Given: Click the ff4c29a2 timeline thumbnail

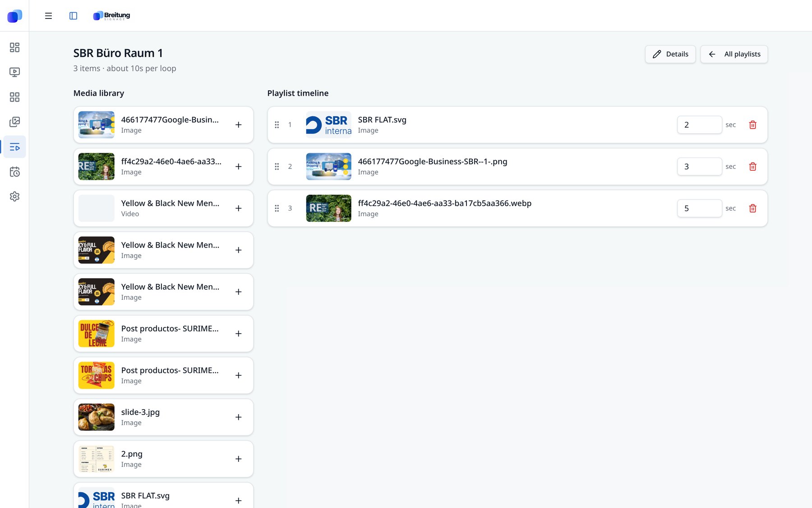Looking at the screenshot, I should (x=328, y=208).
